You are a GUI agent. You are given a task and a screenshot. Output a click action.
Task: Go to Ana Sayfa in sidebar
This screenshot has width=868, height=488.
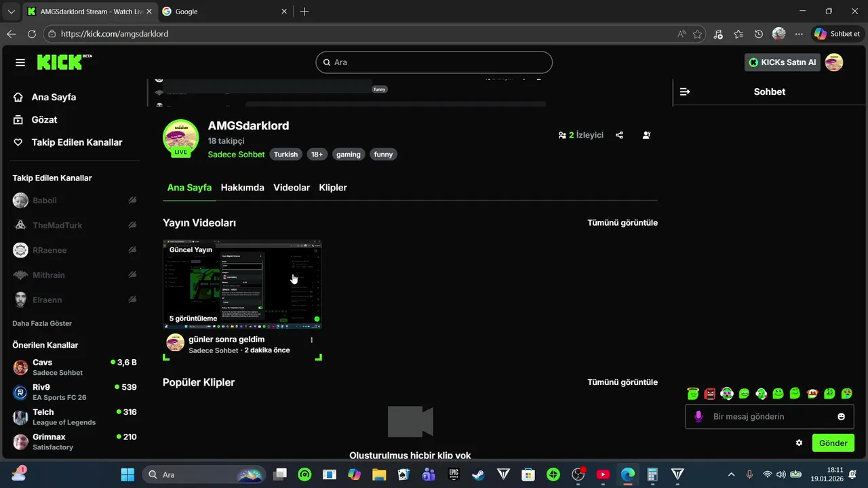54,97
